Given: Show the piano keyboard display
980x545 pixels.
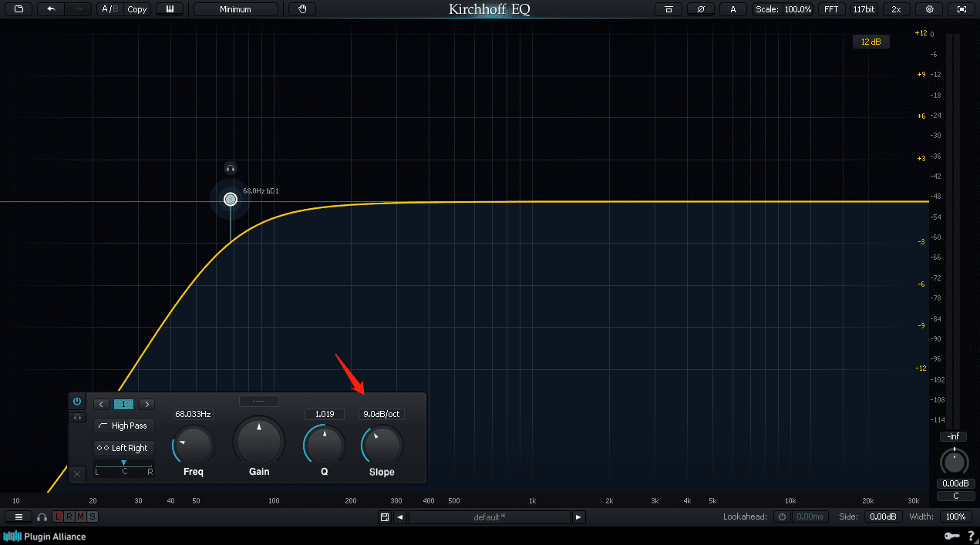Looking at the screenshot, I should [170, 9].
